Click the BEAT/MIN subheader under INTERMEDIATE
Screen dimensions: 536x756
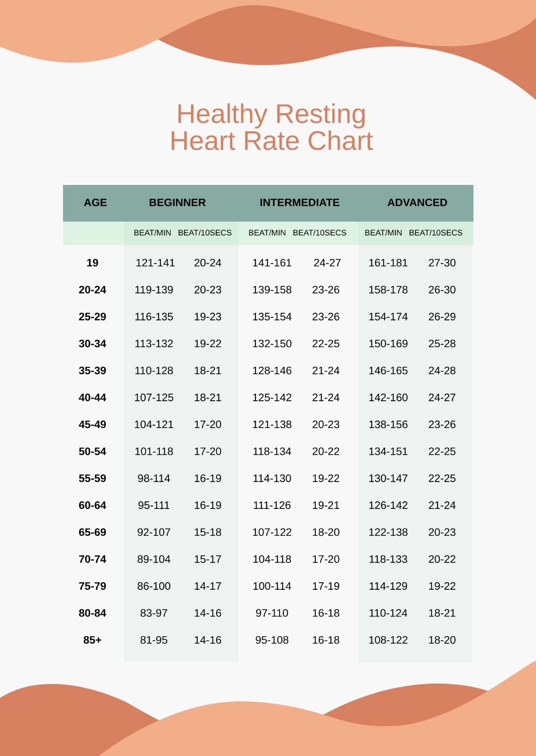tap(267, 233)
